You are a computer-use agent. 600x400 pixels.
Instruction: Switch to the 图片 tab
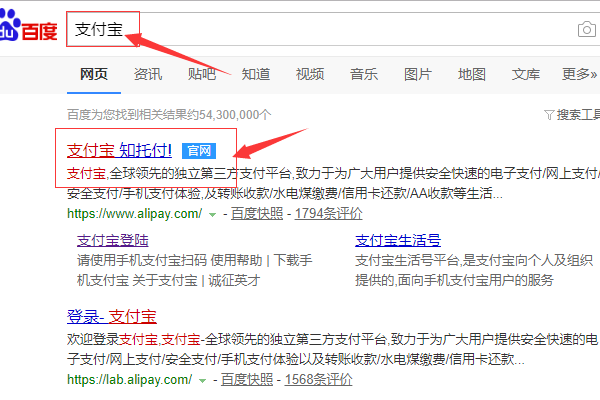click(418, 74)
